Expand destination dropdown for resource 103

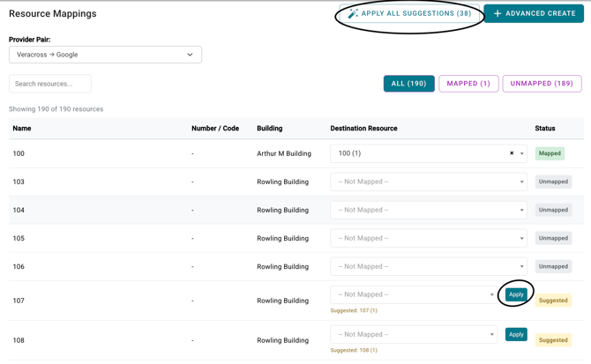521,182
